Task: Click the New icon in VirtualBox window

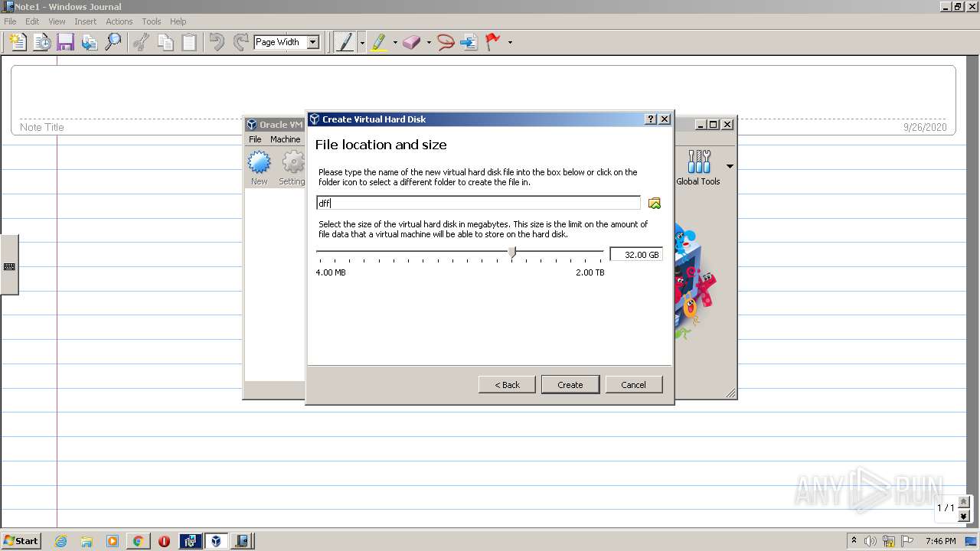Action: (259, 168)
